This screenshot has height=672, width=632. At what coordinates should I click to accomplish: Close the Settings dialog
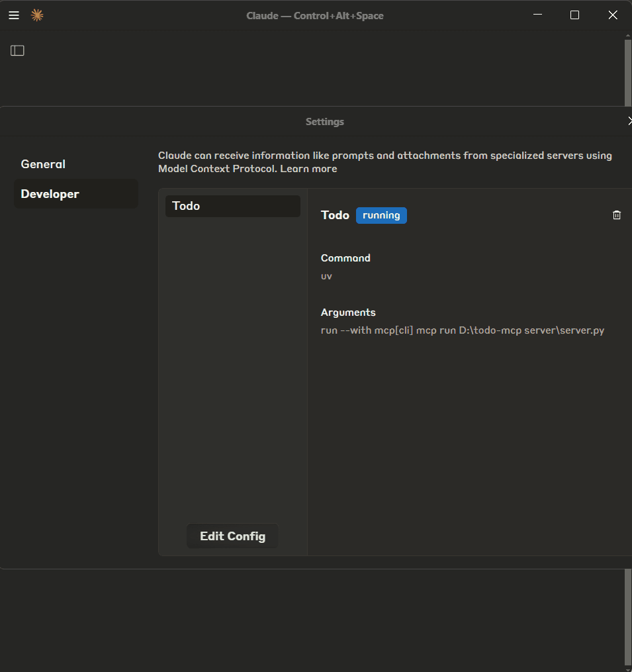(x=629, y=121)
